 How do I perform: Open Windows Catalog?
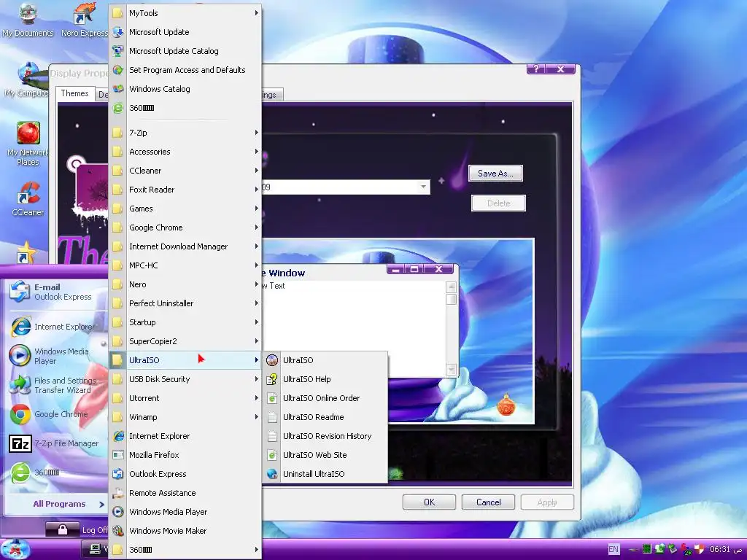(185, 89)
